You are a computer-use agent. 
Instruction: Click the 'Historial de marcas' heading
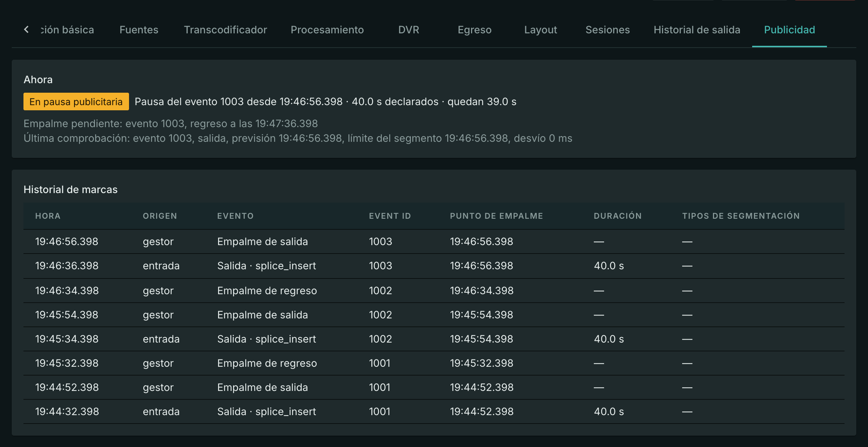tap(70, 189)
